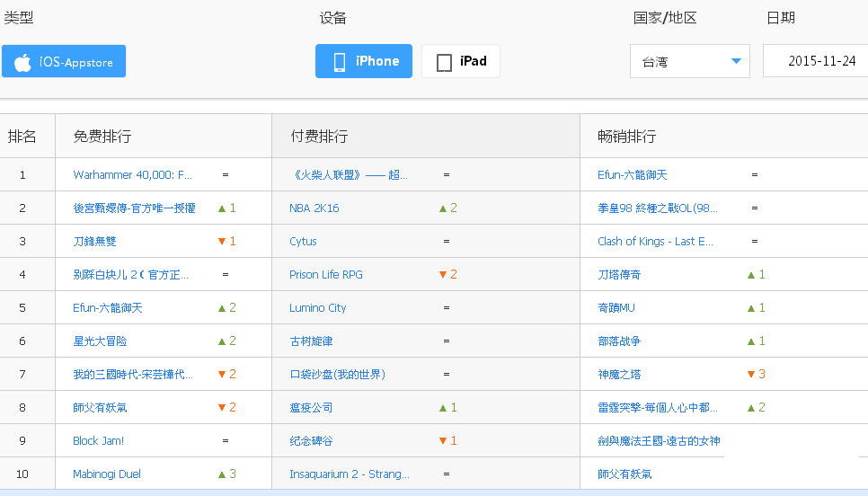The width and height of the screenshot is (868, 496).
Task: Click the iPad tablet icon
Action: tap(444, 63)
